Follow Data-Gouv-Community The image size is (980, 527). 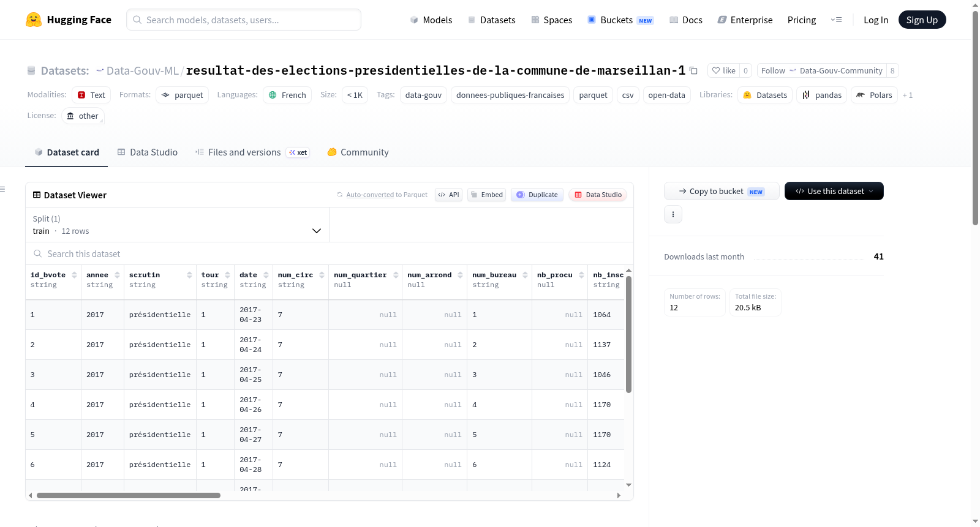821,70
